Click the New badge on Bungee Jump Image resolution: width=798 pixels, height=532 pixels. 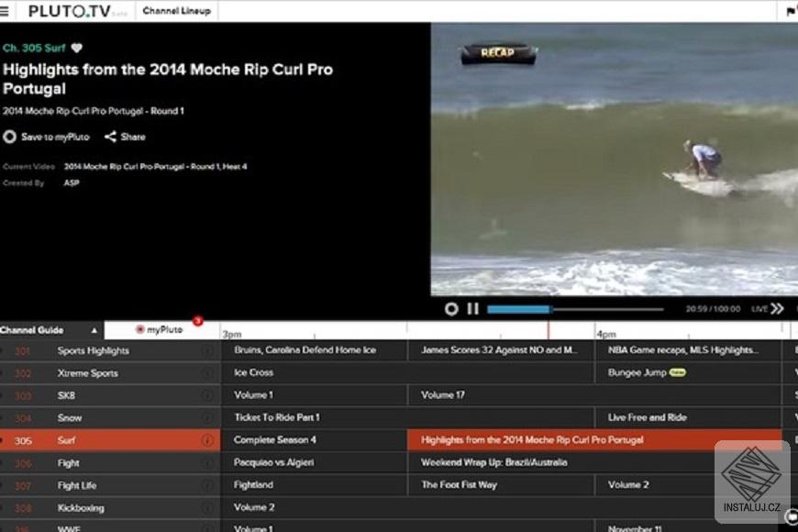coord(677,372)
